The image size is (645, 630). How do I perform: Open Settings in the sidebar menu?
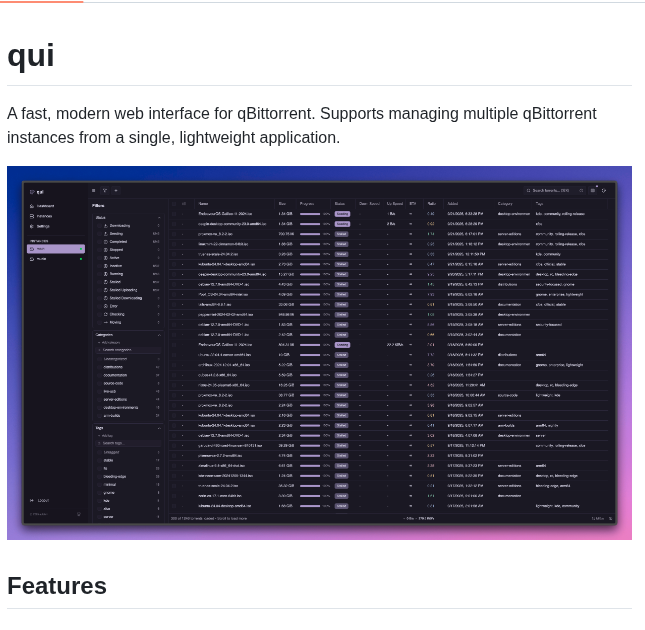[42, 226]
